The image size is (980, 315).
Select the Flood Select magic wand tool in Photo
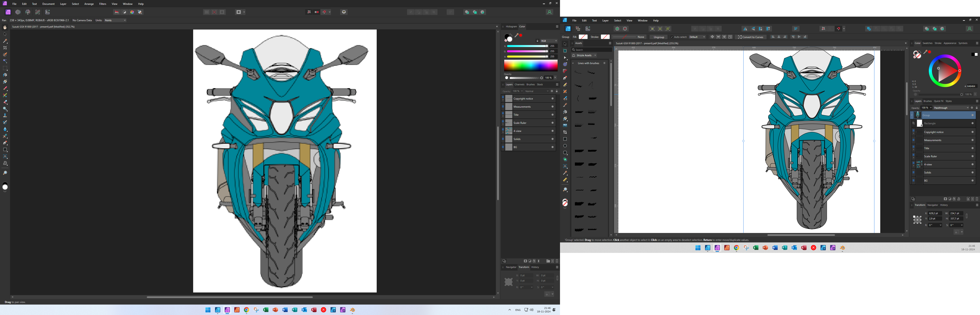(x=5, y=61)
